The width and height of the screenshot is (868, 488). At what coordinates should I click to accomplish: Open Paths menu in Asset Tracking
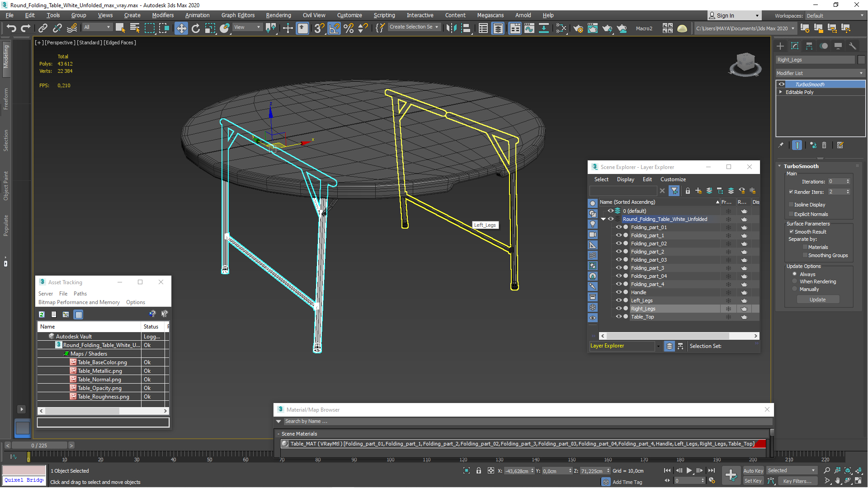point(80,294)
